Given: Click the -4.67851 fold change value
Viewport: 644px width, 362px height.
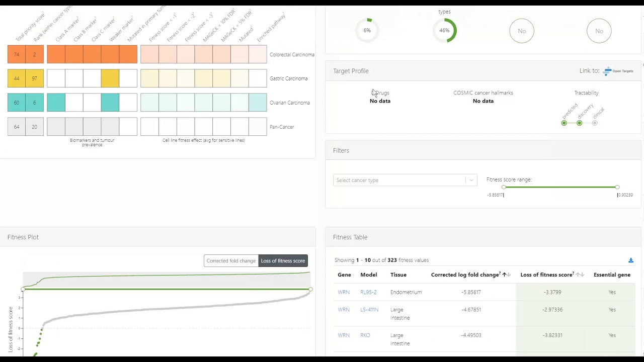Looking at the screenshot, I should click(x=471, y=310).
